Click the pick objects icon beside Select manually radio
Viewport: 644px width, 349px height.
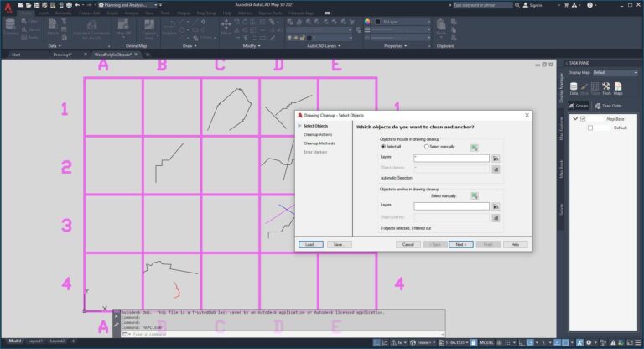click(475, 148)
